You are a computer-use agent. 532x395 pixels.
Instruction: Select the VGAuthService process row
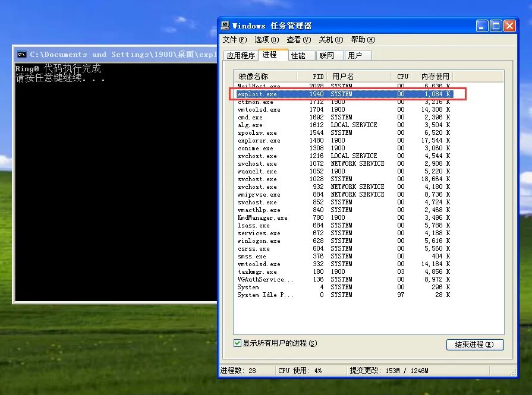coord(344,279)
